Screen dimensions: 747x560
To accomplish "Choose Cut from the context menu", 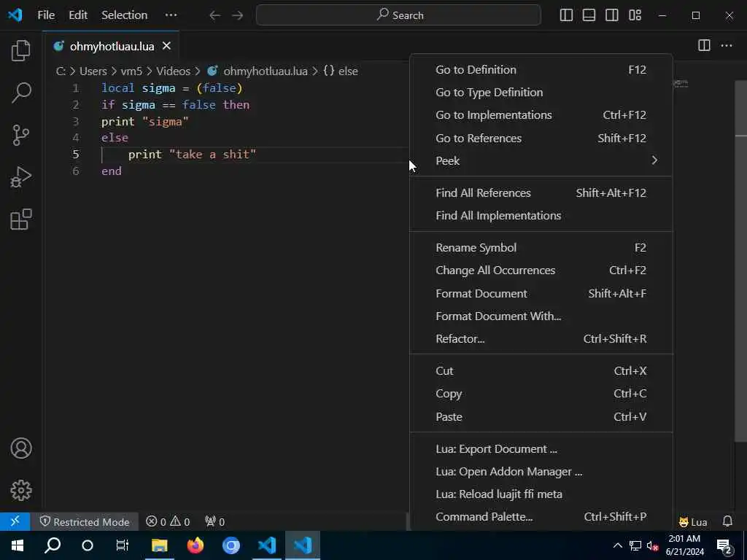I will [541, 371].
